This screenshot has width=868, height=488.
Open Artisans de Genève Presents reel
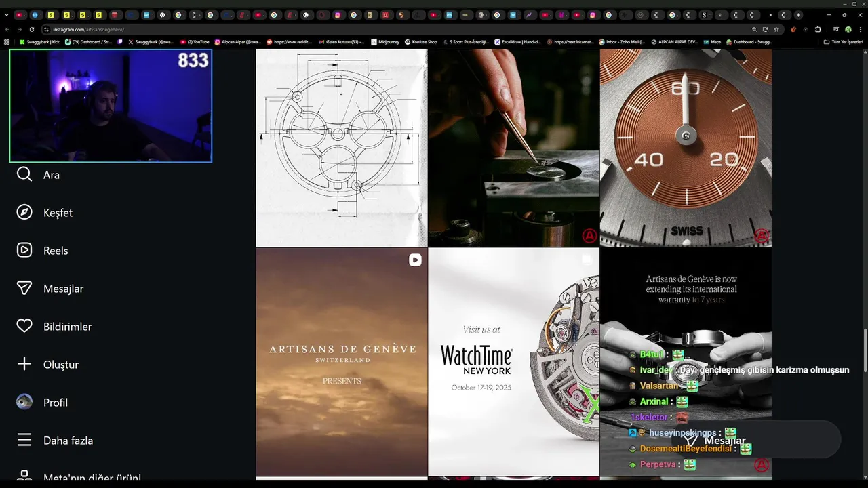341,362
